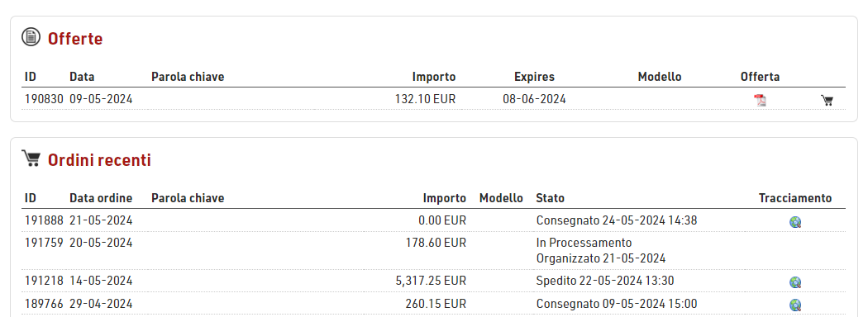868x317 pixels.
Task: Click the Offerte document icon
Action: (31, 37)
